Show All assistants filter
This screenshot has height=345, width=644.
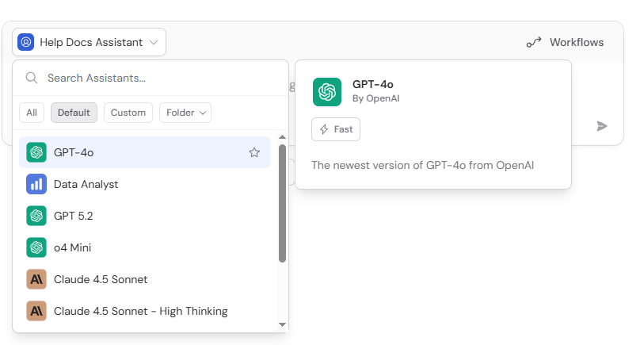tap(32, 113)
